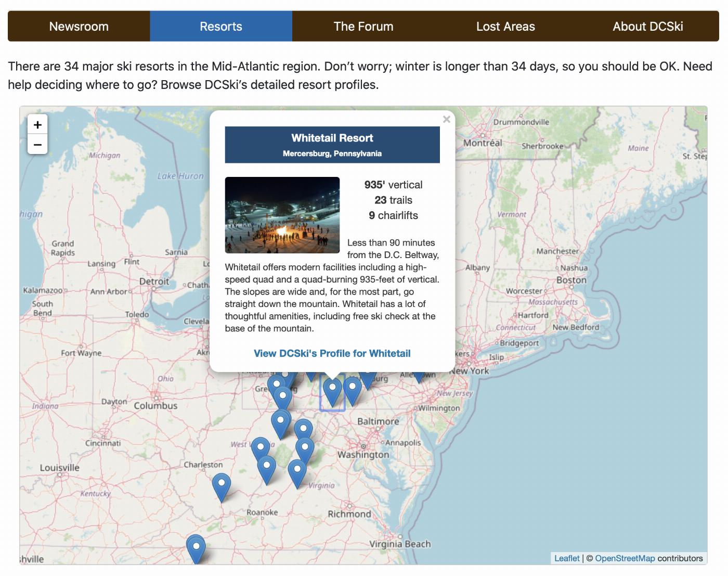Open the Lost Areas tab

pyautogui.click(x=505, y=27)
